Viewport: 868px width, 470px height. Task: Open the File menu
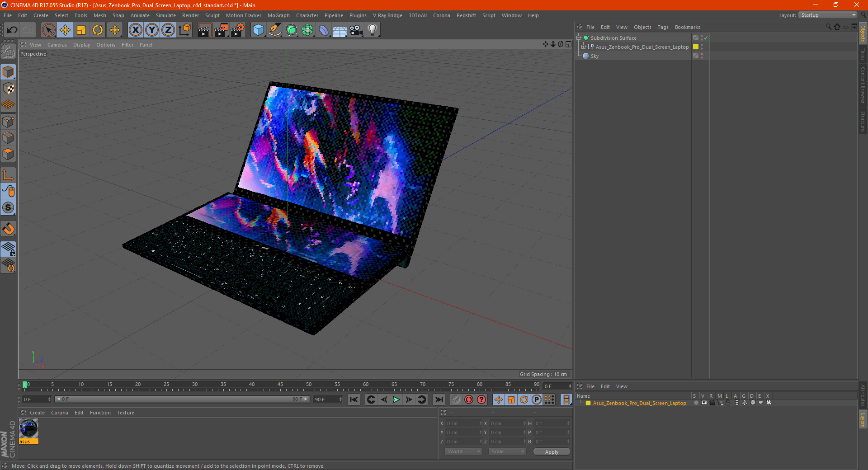(x=8, y=15)
